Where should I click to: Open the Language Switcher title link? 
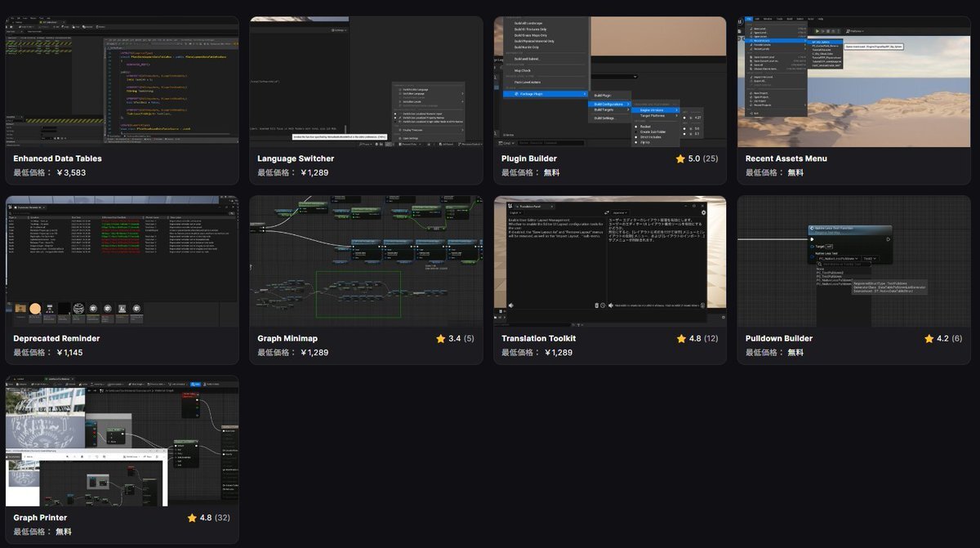pyautogui.click(x=296, y=158)
